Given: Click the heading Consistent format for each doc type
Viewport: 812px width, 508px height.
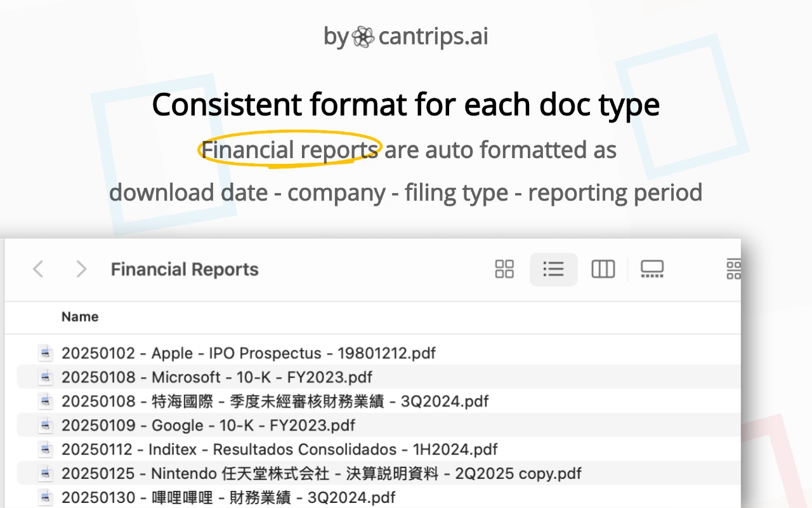Looking at the screenshot, I should click(406, 105).
